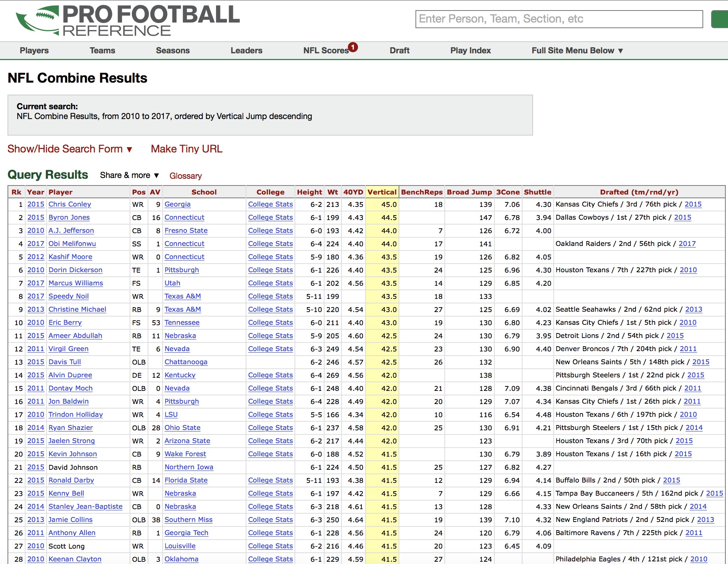Expand the Show/Hide Search Form toggle
The image size is (728, 564).
point(70,149)
